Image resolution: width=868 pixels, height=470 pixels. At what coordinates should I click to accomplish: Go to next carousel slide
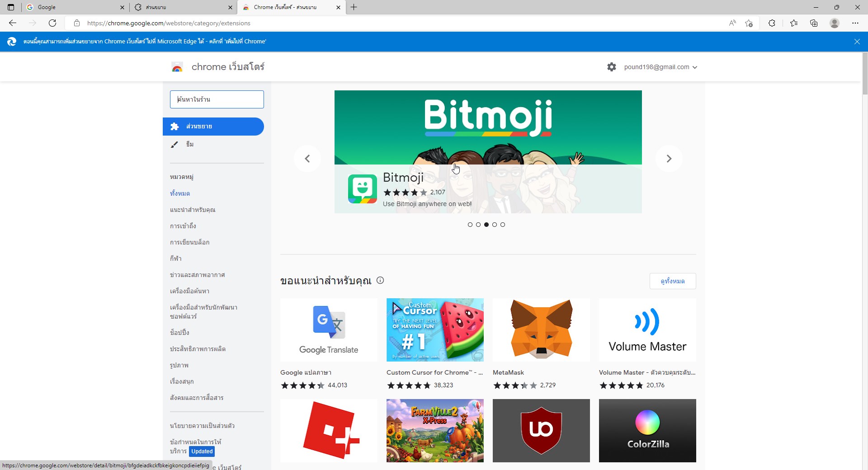[x=669, y=159]
